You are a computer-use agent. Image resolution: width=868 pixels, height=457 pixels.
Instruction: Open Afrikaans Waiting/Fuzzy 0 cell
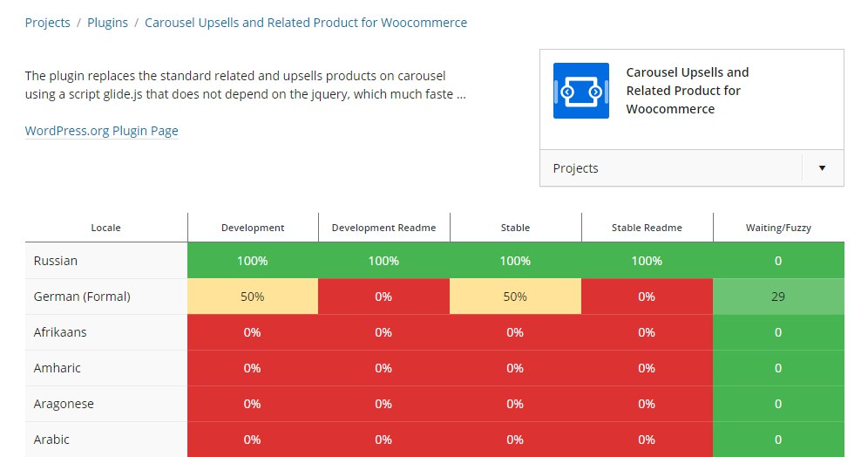click(x=778, y=332)
